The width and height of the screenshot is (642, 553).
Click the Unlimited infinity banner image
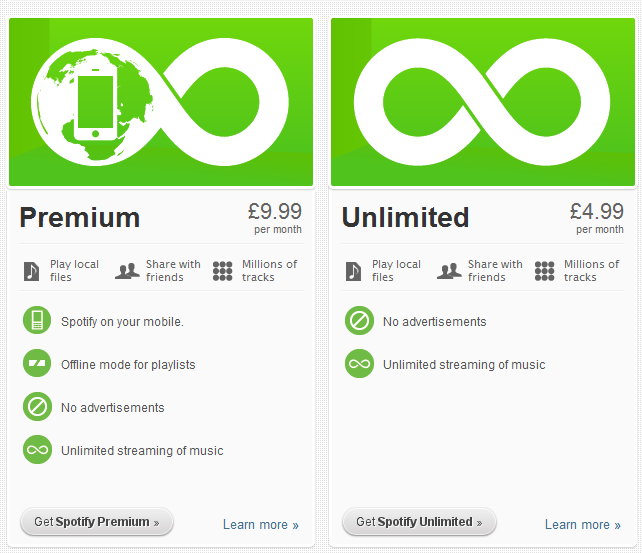(x=483, y=102)
